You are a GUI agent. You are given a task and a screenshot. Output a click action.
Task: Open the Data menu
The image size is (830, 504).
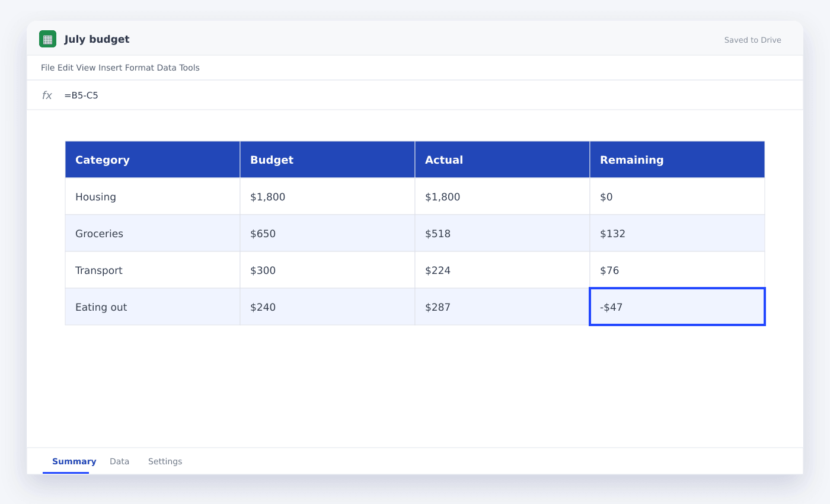[x=167, y=68]
